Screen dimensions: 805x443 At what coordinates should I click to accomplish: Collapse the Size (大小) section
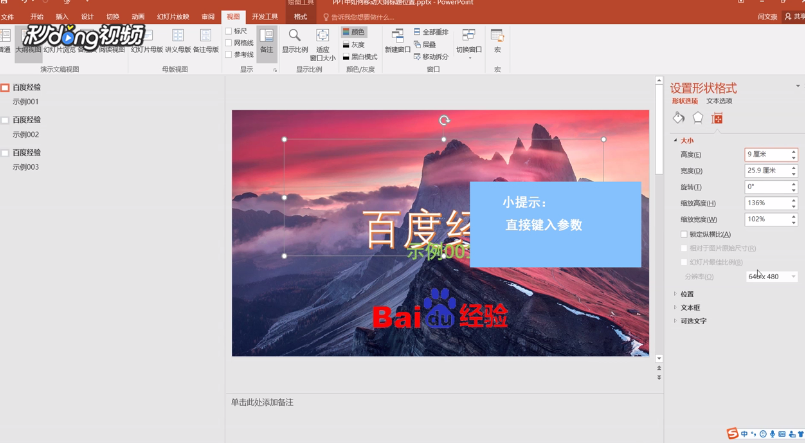(676, 140)
